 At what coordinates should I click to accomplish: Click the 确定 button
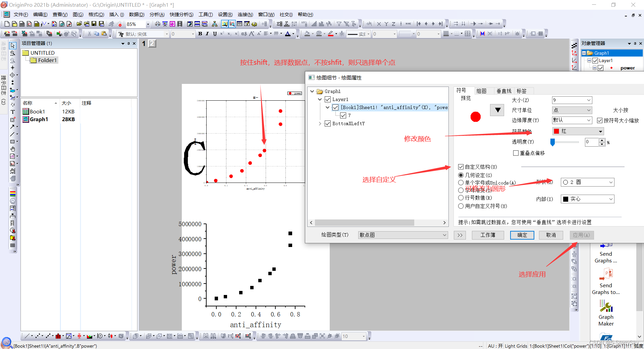click(x=522, y=235)
